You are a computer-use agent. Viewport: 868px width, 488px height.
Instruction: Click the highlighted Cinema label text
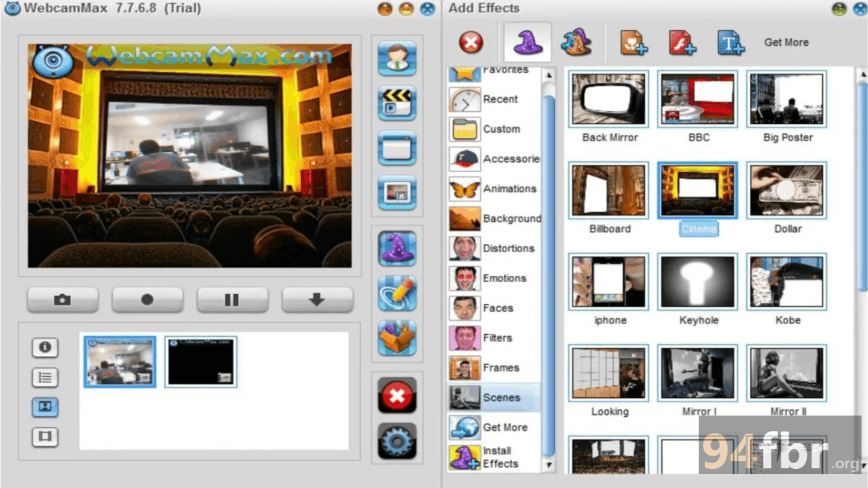pyautogui.click(x=698, y=229)
